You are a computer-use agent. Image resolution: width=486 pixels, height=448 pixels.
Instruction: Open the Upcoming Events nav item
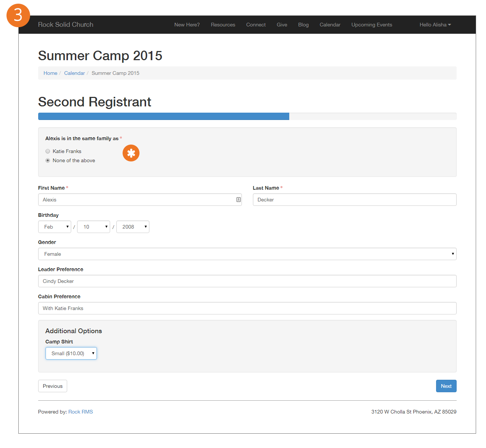click(371, 25)
